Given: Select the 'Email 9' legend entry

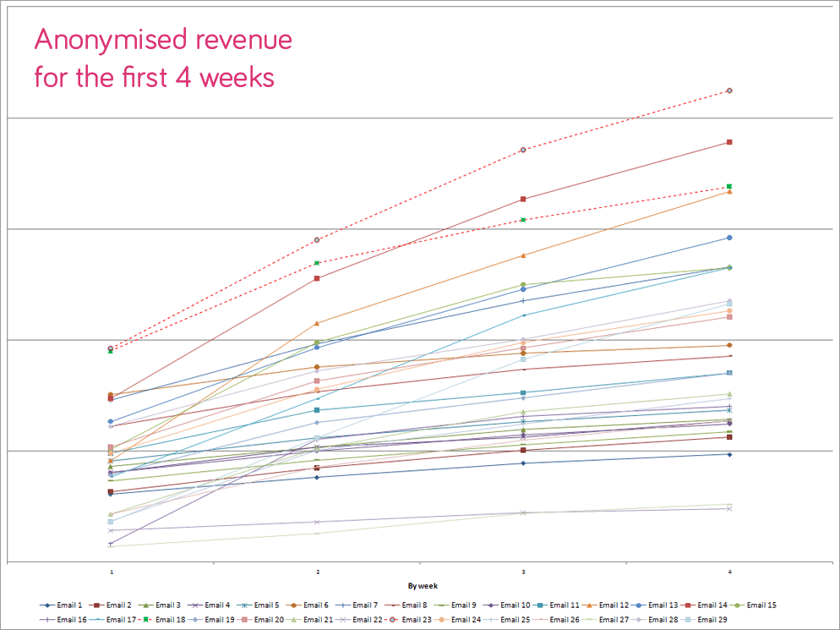Looking at the screenshot, I should point(455,605).
